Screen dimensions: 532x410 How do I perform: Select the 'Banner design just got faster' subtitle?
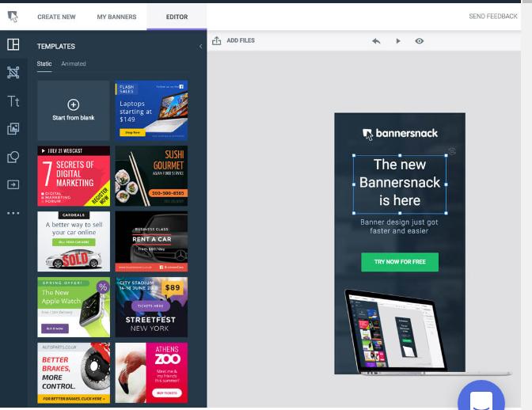[x=399, y=226]
